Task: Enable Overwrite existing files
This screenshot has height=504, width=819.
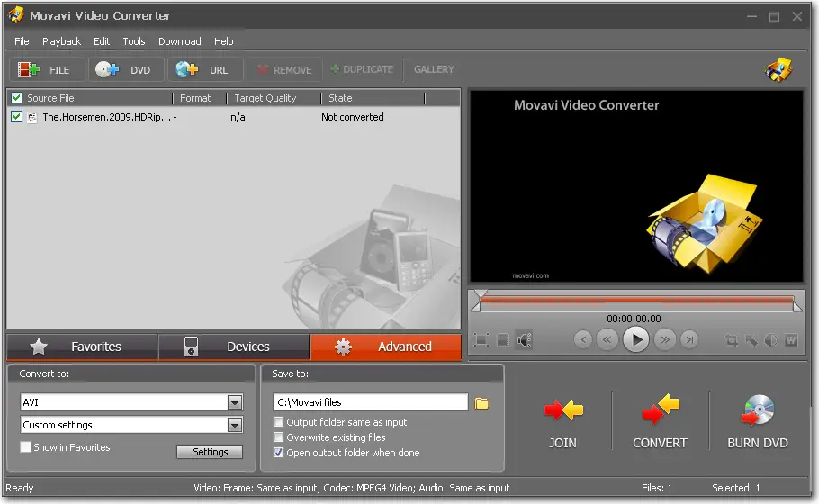Action: tap(279, 437)
